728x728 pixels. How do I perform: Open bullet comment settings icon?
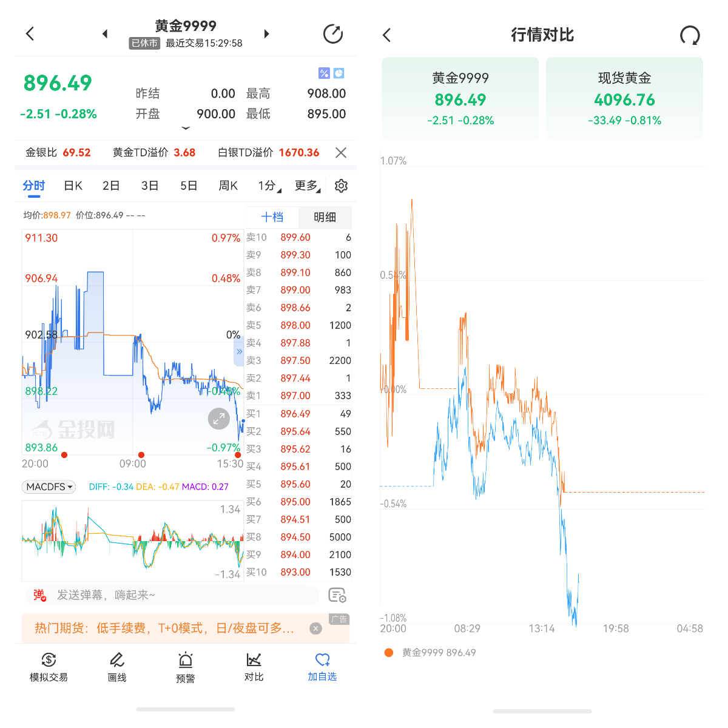coord(337,595)
